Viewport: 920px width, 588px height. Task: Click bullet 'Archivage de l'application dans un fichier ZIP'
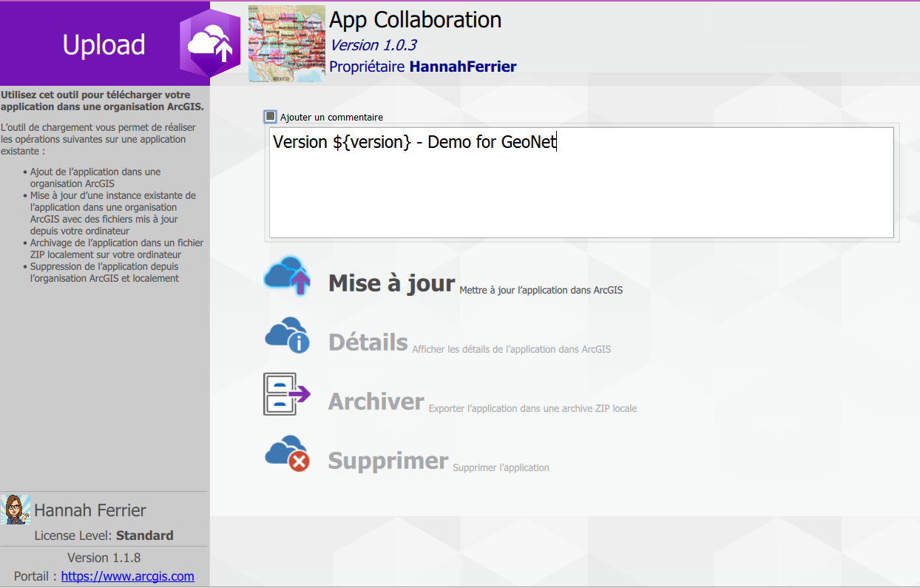(117, 249)
